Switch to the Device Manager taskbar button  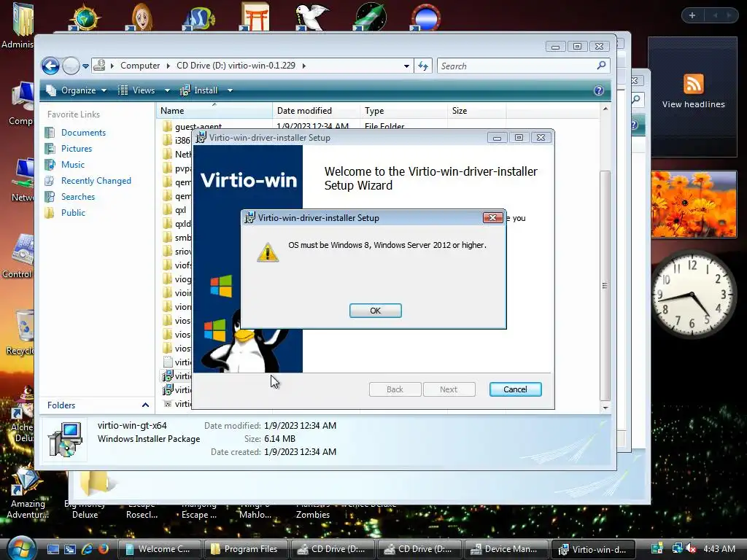506,549
